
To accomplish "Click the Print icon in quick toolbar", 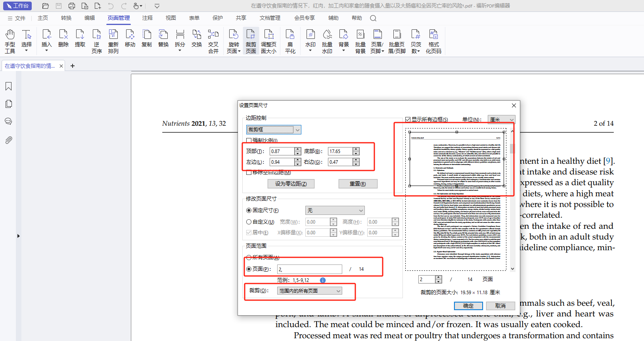I will tap(71, 6).
